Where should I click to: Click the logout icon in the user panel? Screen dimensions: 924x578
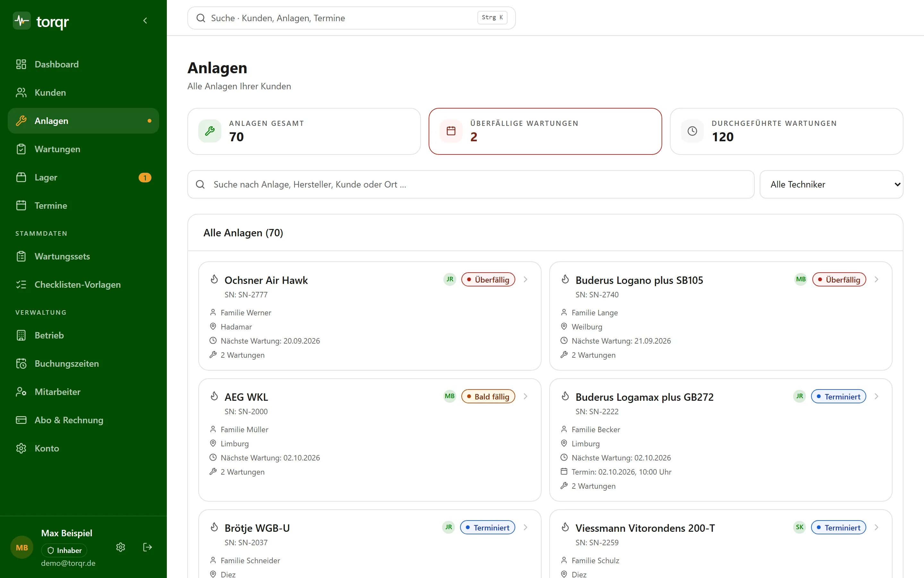147,547
